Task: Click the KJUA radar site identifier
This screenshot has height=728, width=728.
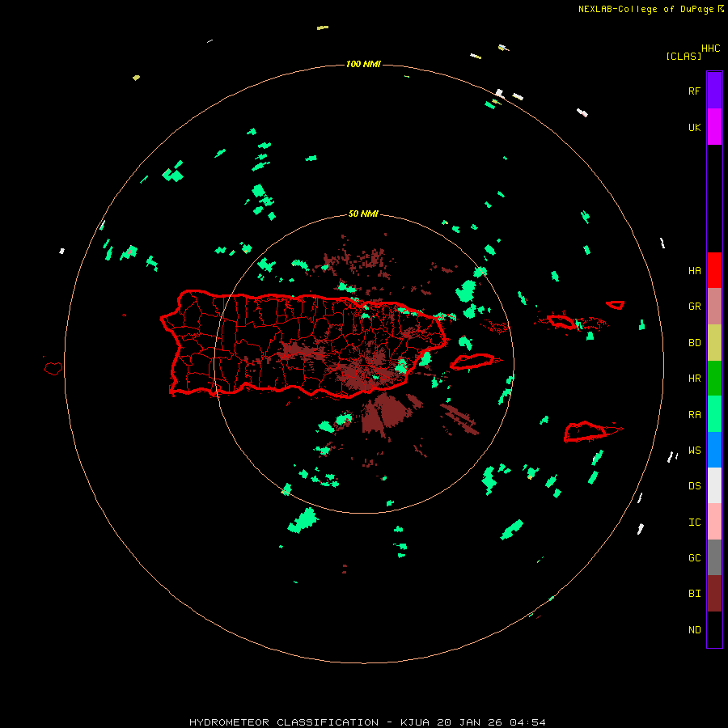Action: 415,722
